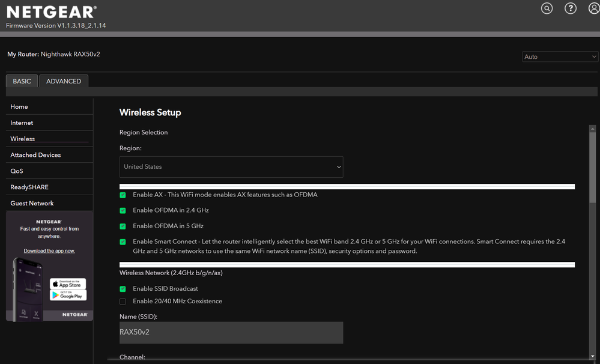Click the Download the app now link
Image resolution: width=600 pixels, height=364 pixels.
coord(49,251)
